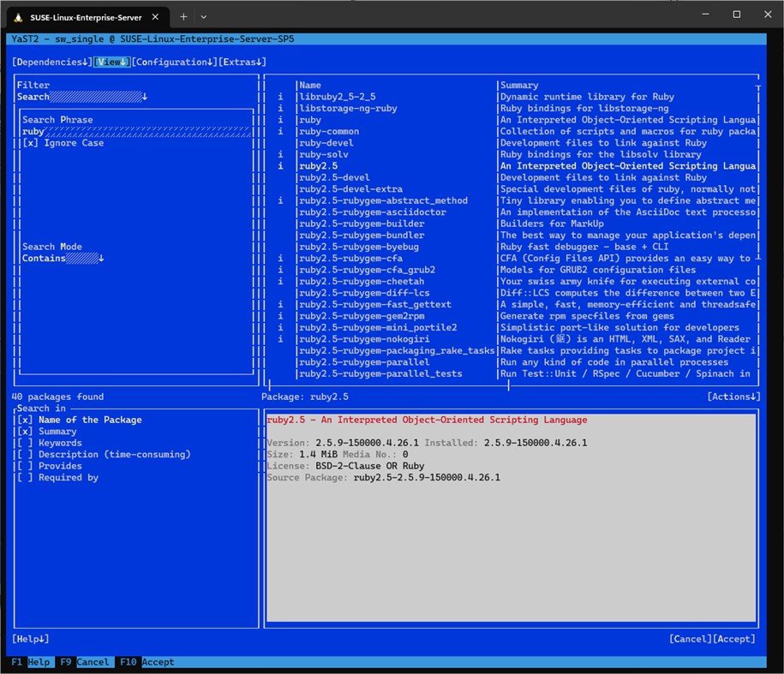Screen dimensions: 784x674
Task: Click installed status 'i' of ruby2.5-rubygem-cfa
Action: coord(280,259)
